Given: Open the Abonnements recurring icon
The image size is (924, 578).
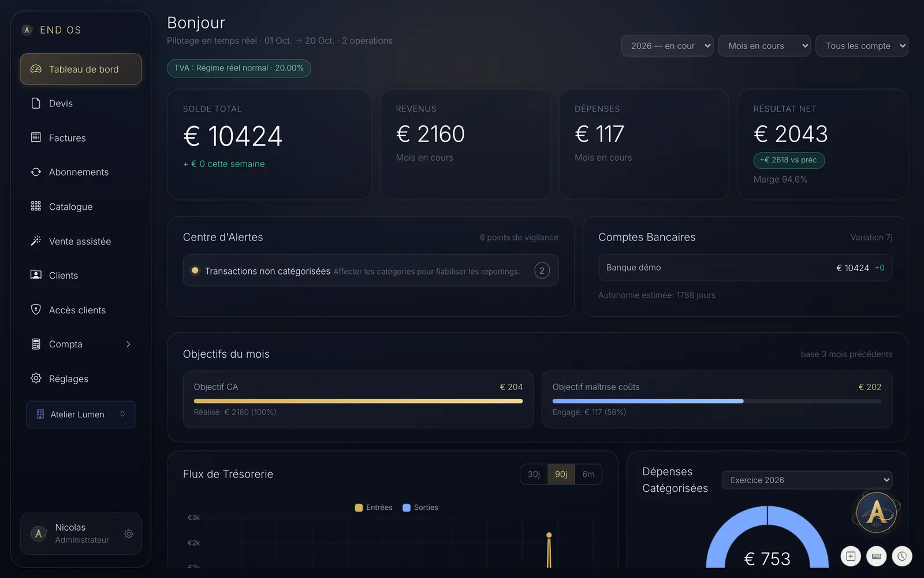Looking at the screenshot, I should [36, 172].
